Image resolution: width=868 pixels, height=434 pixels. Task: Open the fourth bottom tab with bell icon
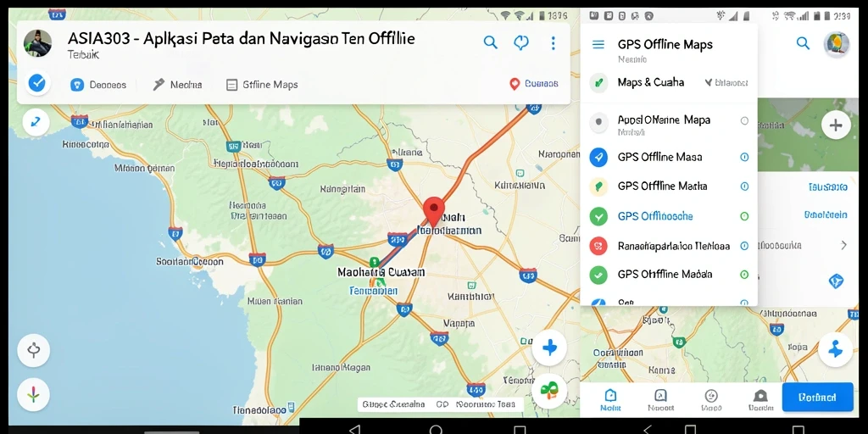click(760, 400)
